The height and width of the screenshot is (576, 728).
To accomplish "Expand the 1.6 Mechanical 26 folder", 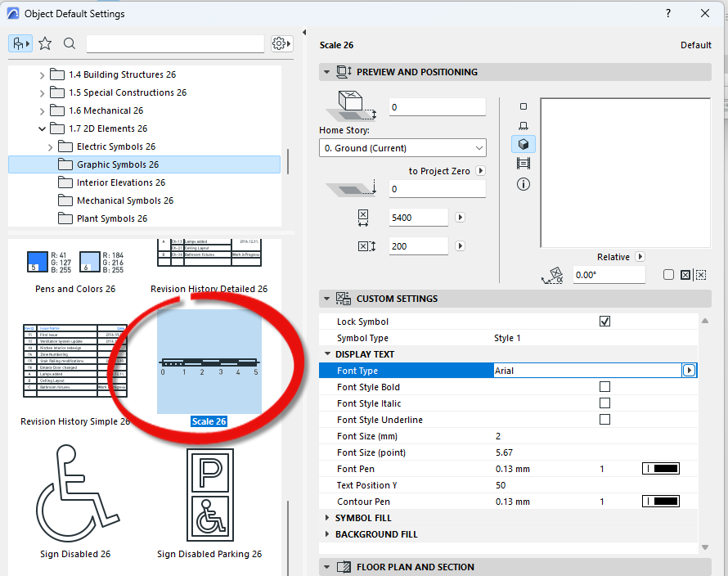I will click(x=42, y=111).
